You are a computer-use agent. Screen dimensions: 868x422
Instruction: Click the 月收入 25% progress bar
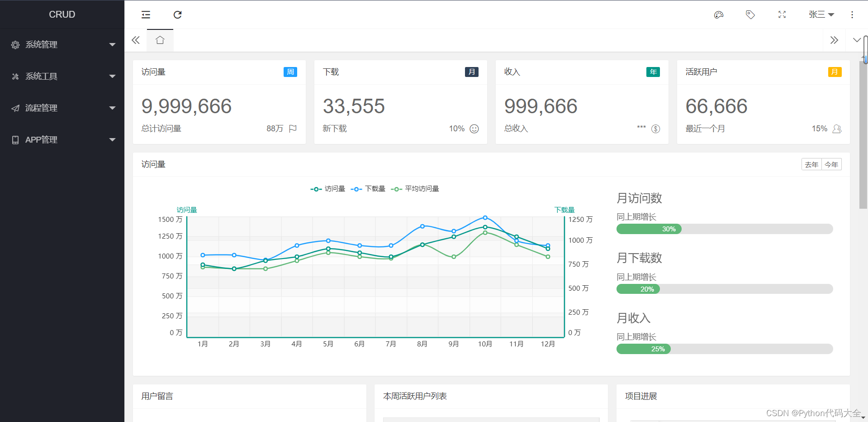[643, 349]
